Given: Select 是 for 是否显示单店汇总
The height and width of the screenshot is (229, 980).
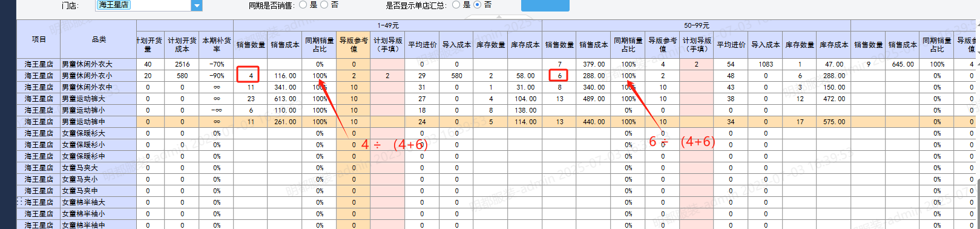Looking at the screenshot, I should 456,5.
